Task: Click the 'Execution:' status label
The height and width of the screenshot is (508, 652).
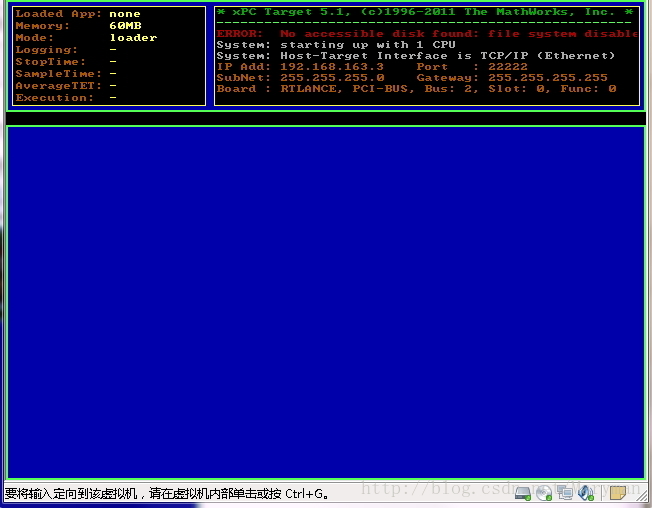Action: (54, 98)
